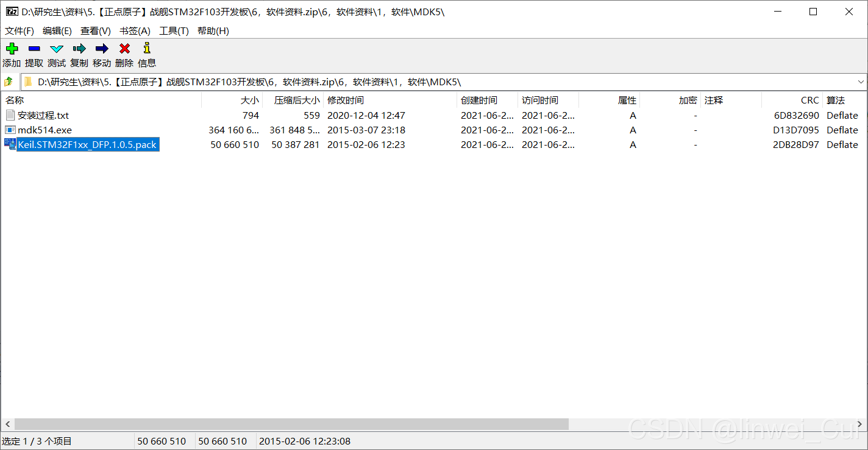Image resolution: width=868 pixels, height=450 pixels.
Task: Open the 文件(F) menu
Action: tap(20, 31)
